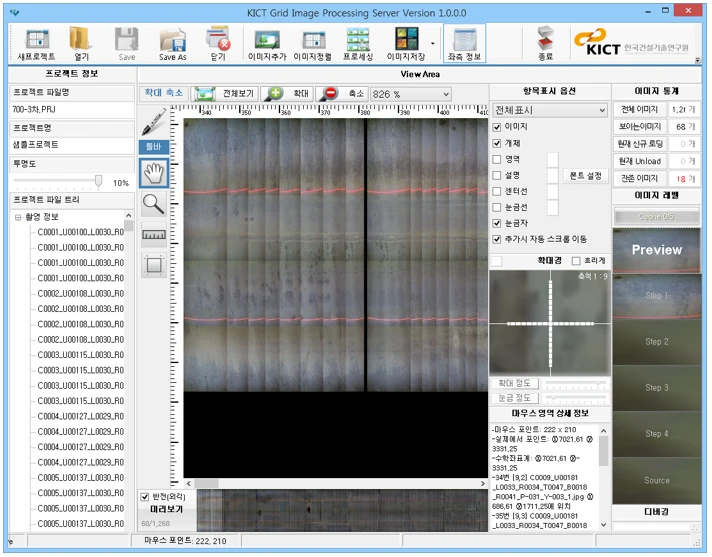The width and height of the screenshot is (712, 557).
Task: Open a project with the 열기 folder icon
Action: 81,44
